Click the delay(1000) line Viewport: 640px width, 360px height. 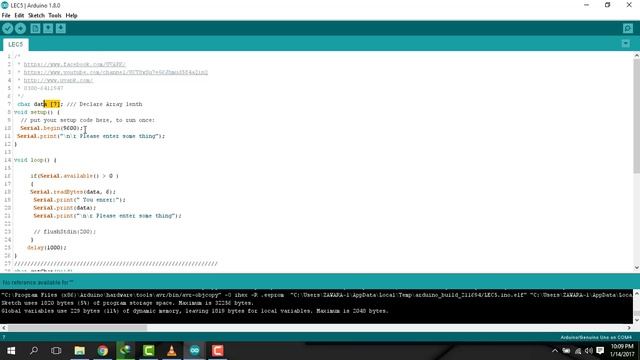pyautogui.click(x=47, y=248)
